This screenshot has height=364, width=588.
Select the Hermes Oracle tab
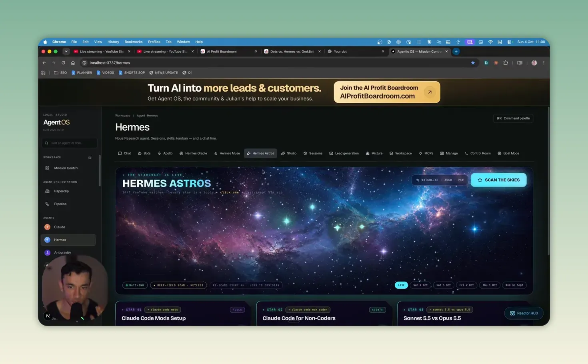193,153
